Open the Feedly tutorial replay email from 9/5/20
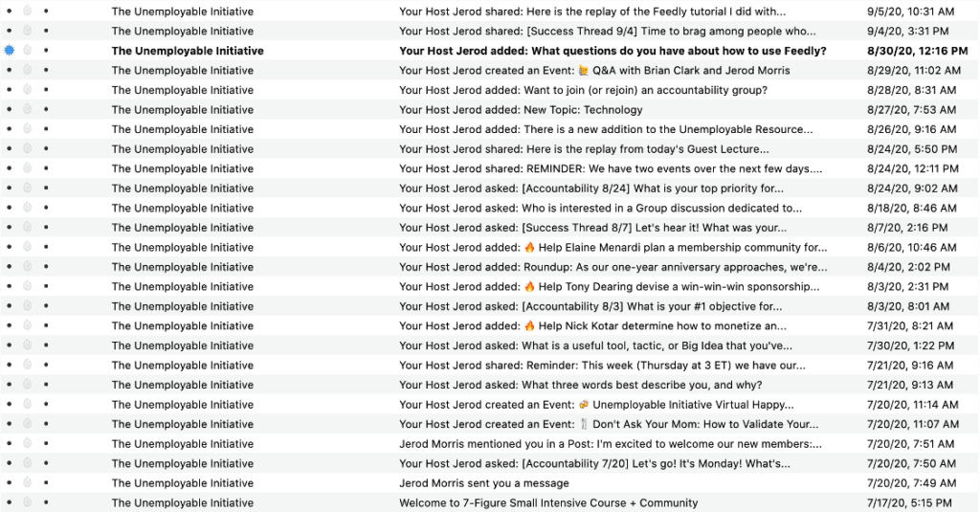Image resolution: width=980 pixels, height=512 pixels. tap(592, 11)
